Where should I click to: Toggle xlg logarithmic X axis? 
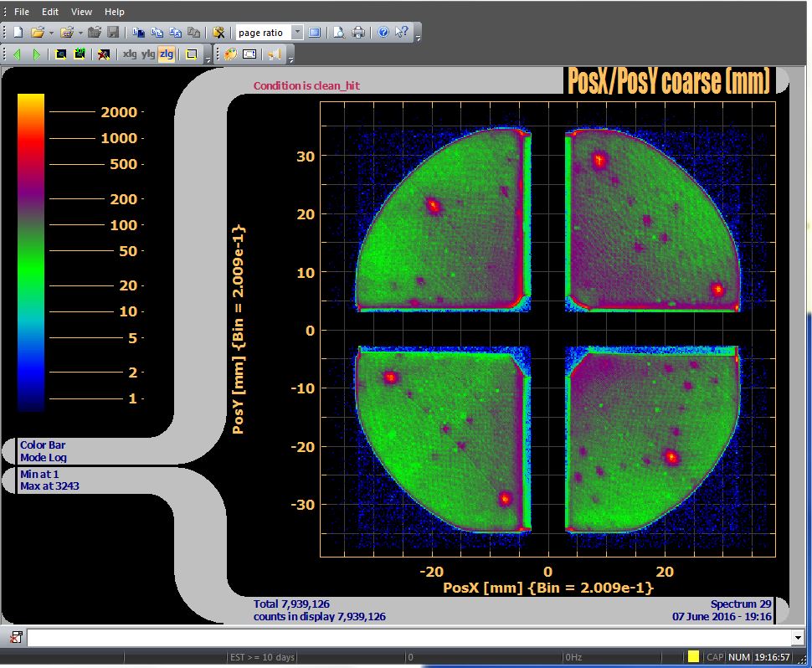(x=129, y=54)
